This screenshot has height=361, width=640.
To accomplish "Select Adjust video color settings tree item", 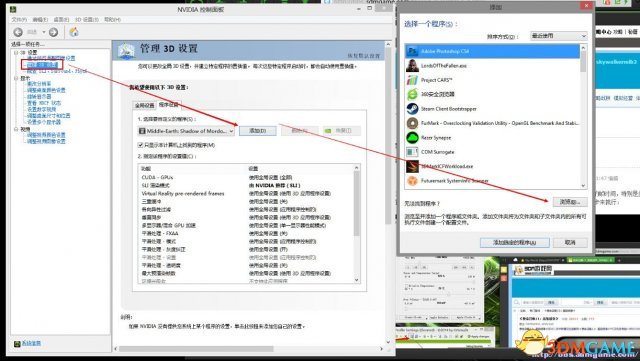I will [46, 135].
